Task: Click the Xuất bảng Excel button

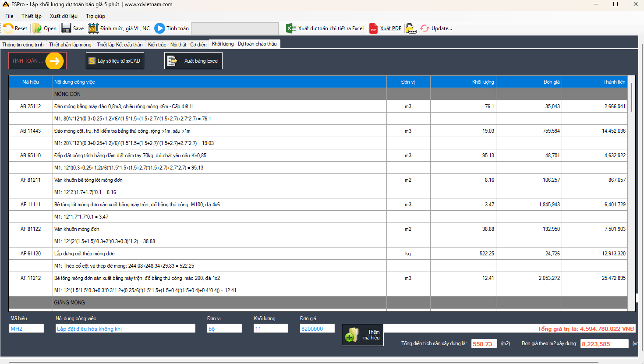Action: pos(193,61)
